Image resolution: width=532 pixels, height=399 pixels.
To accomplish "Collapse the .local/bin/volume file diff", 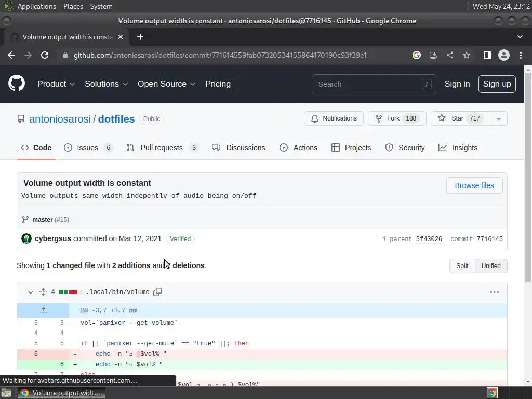I will (31, 292).
